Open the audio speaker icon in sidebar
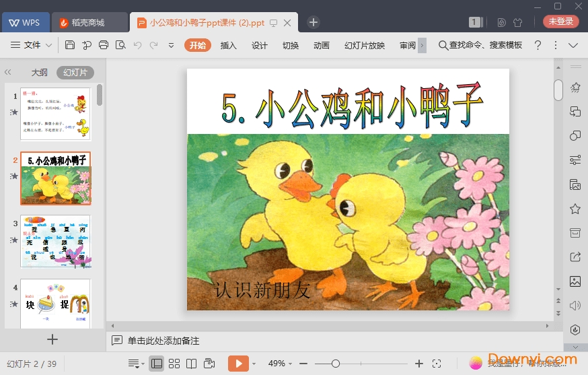588x375 pixels. click(x=575, y=306)
